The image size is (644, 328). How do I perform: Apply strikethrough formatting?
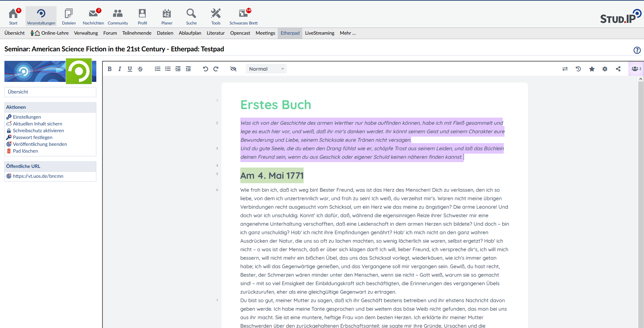[x=140, y=69]
